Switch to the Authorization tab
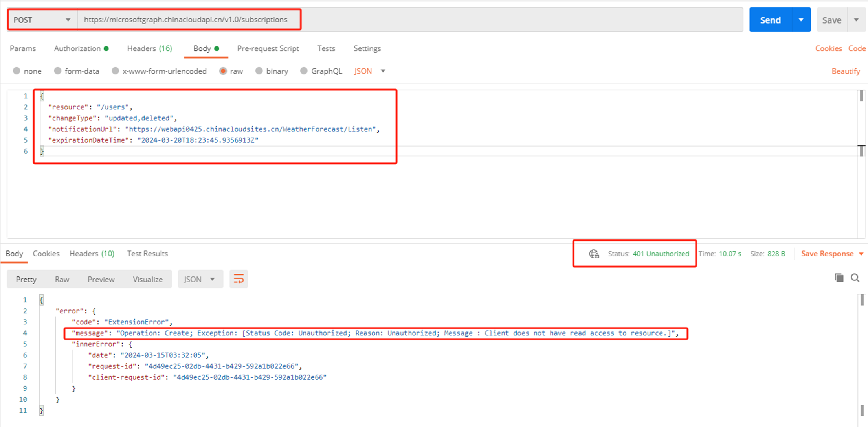868x427 pixels. [x=78, y=48]
